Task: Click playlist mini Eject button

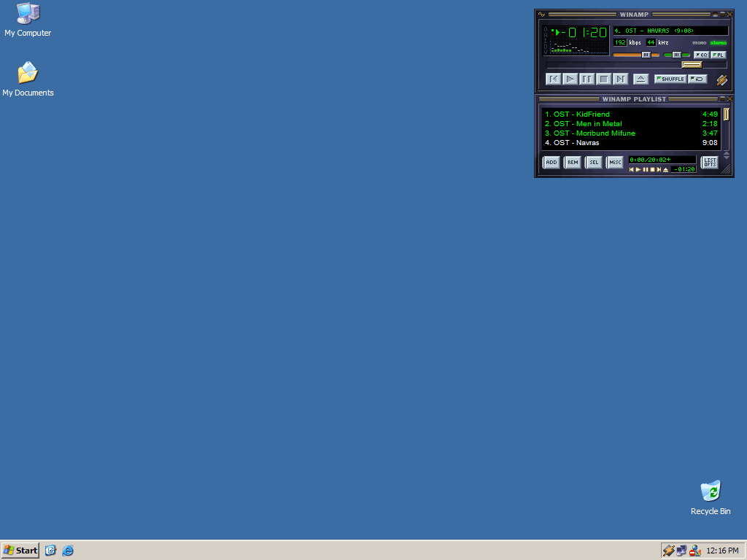Action: (x=665, y=169)
